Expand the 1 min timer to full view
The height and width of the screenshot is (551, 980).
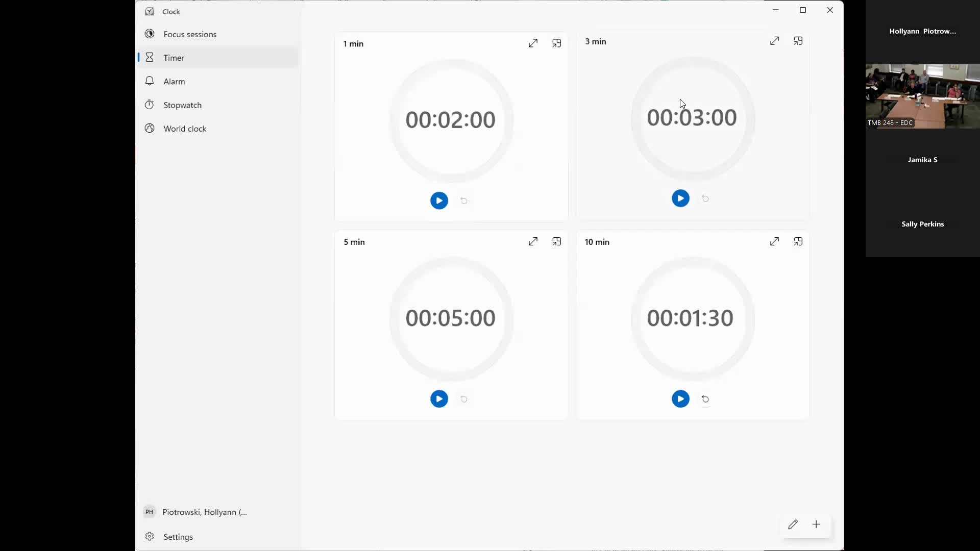pyautogui.click(x=533, y=43)
